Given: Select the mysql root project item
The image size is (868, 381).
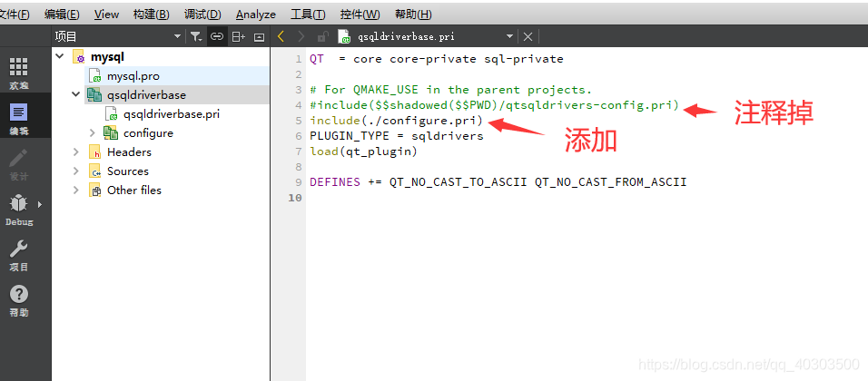Looking at the screenshot, I should [107, 56].
